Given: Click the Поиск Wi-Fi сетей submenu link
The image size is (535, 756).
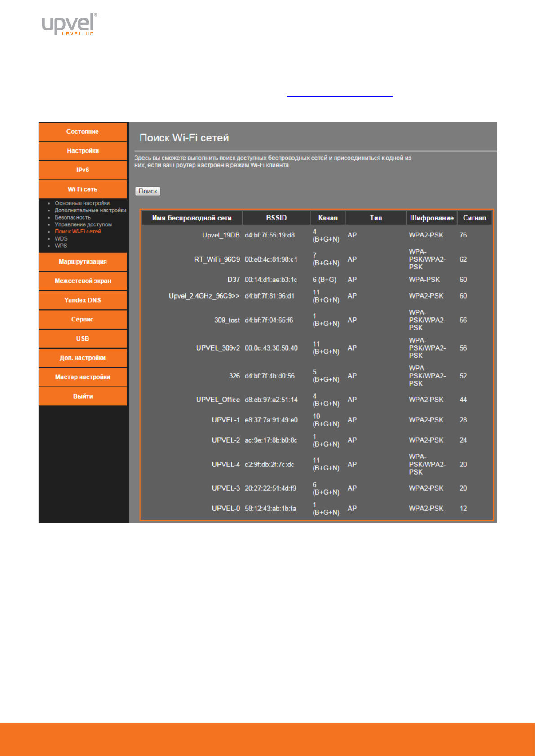Looking at the screenshot, I should pyautogui.click(x=78, y=232).
